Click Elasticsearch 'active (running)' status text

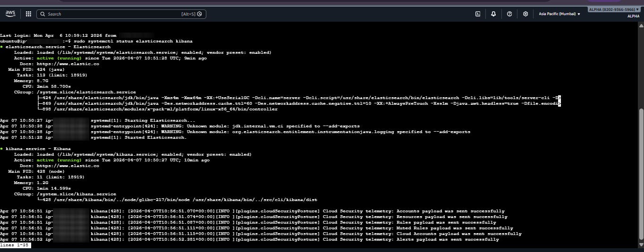point(59,58)
